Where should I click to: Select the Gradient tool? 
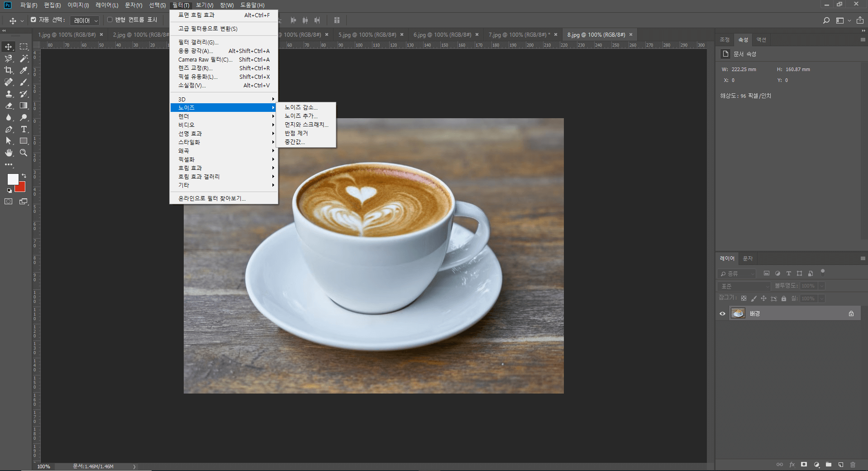pyautogui.click(x=24, y=106)
